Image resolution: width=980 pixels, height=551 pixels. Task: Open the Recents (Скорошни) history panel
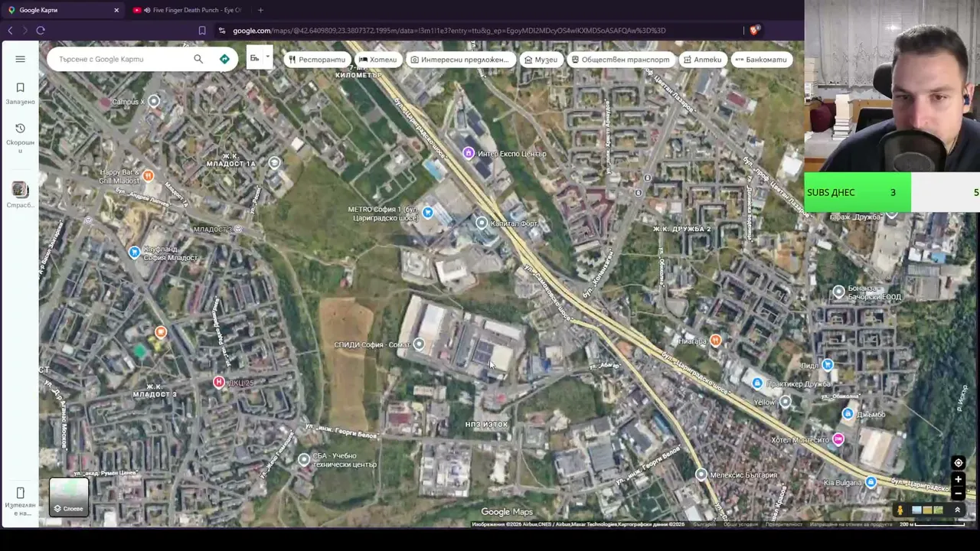[21, 137]
